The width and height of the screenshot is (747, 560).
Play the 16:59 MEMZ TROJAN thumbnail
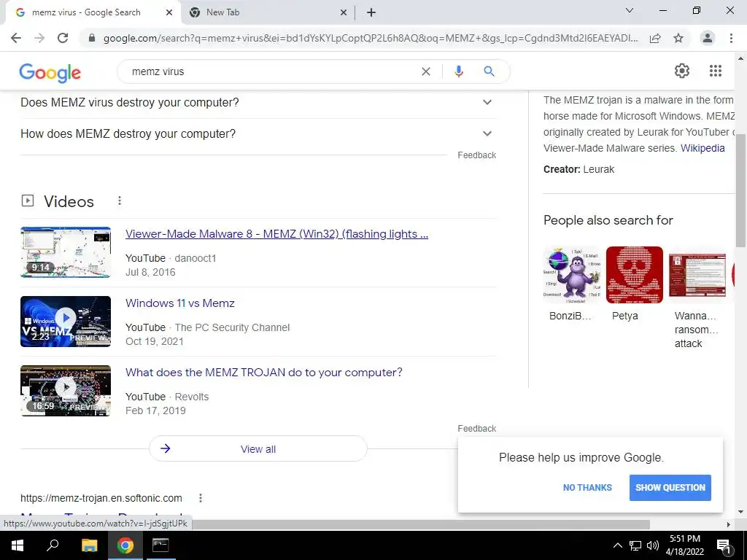66,391
